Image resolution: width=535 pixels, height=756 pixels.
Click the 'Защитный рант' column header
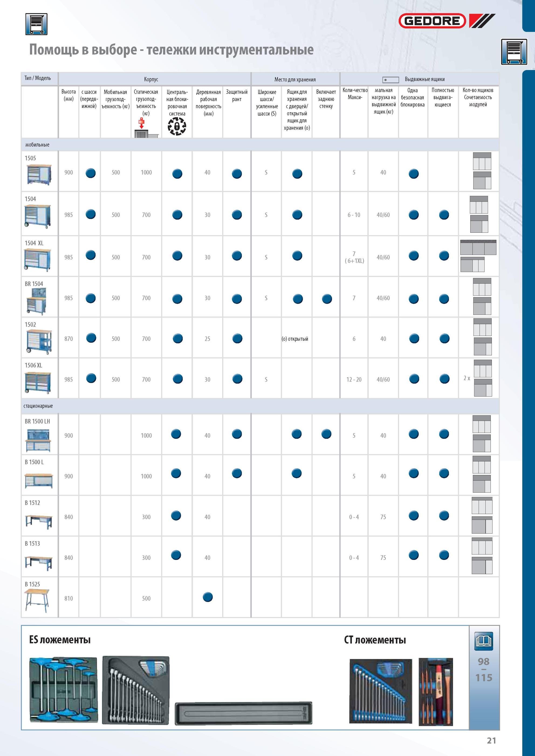[237, 95]
